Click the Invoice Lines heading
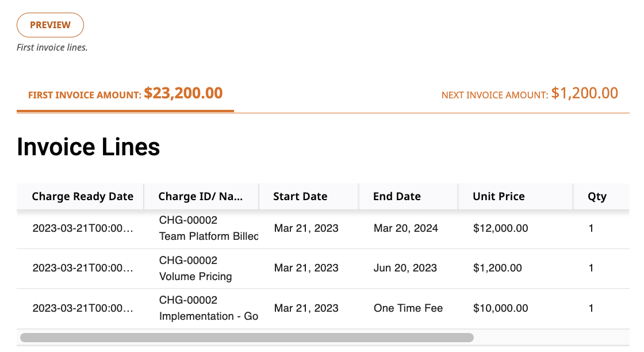The image size is (644, 352). (89, 147)
